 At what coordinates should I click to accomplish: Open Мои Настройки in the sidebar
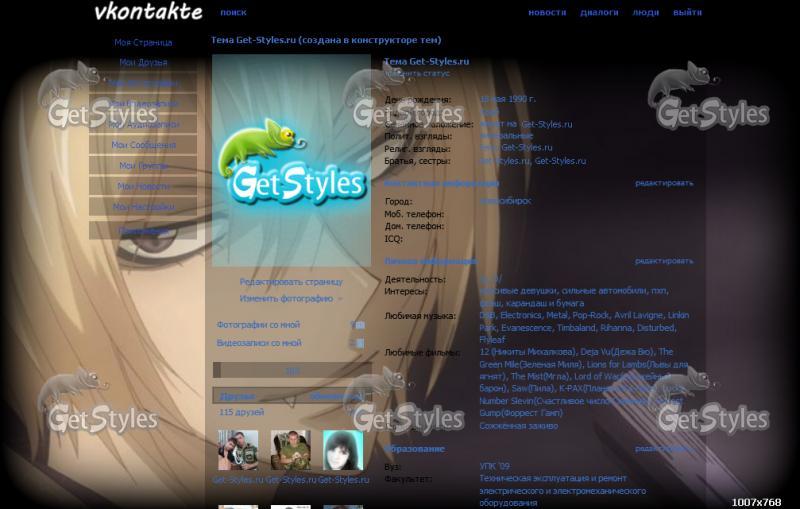pyautogui.click(x=143, y=207)
